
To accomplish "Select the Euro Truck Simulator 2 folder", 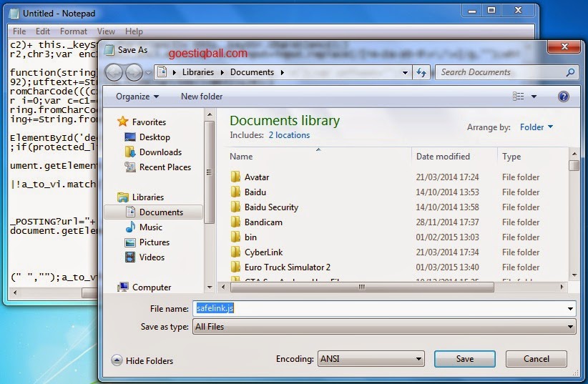I will point(288,267).
